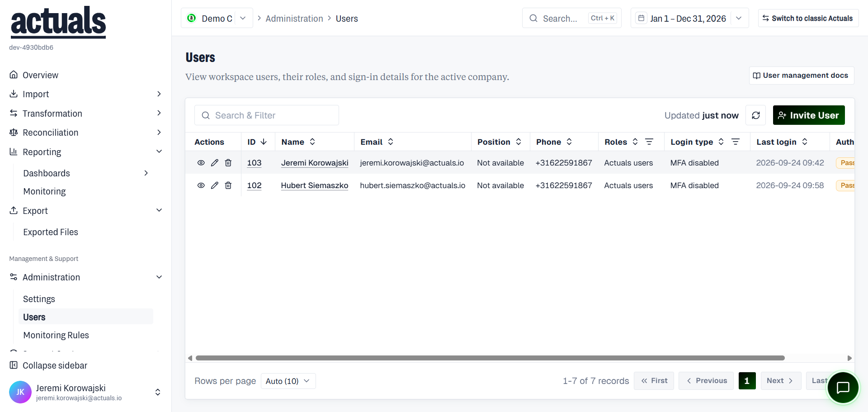Sort the Position column
Image resolution: width=868 pixels, height=412 pixels.
pos(519,142)
